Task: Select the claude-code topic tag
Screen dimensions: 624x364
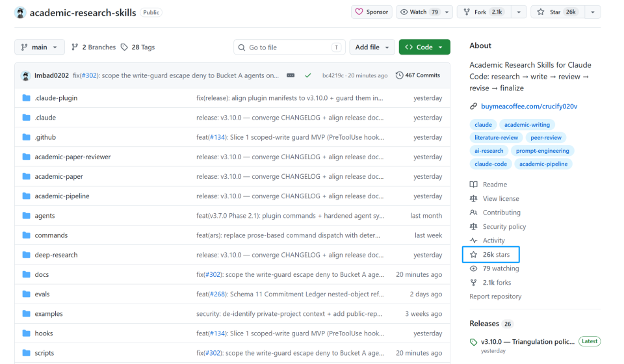Action: [491, 164]
